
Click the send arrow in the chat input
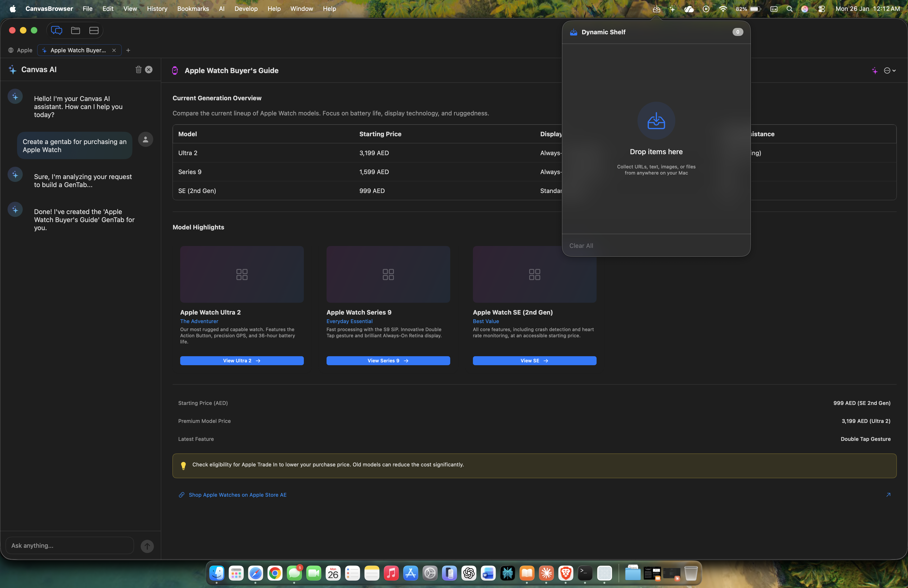[147, 546]
